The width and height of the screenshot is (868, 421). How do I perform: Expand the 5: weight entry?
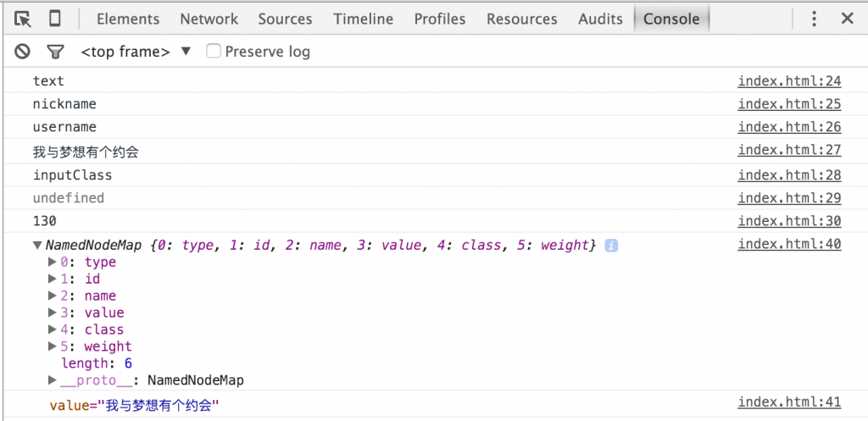(53, 346)
